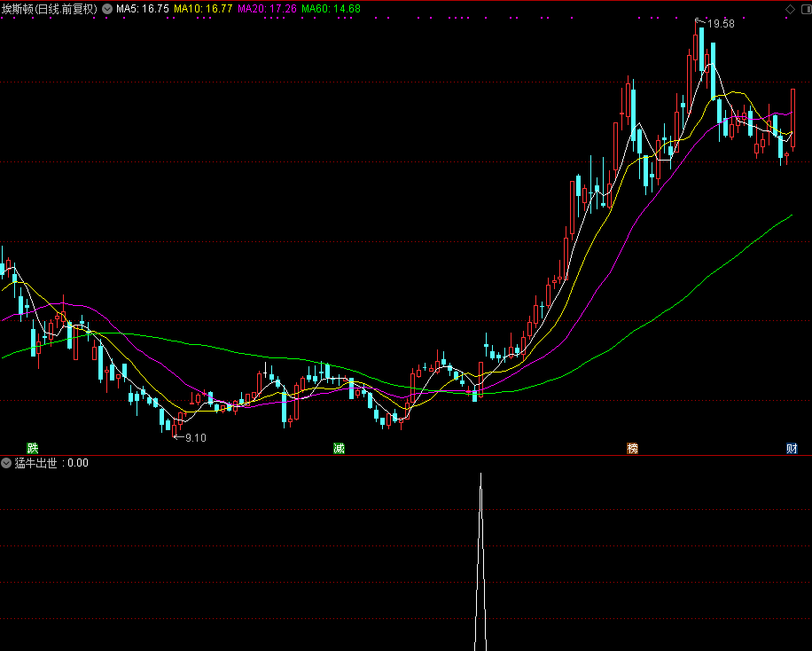Toggle the side panel icon at top right
The image size is (812, 651).
(807, 9)
